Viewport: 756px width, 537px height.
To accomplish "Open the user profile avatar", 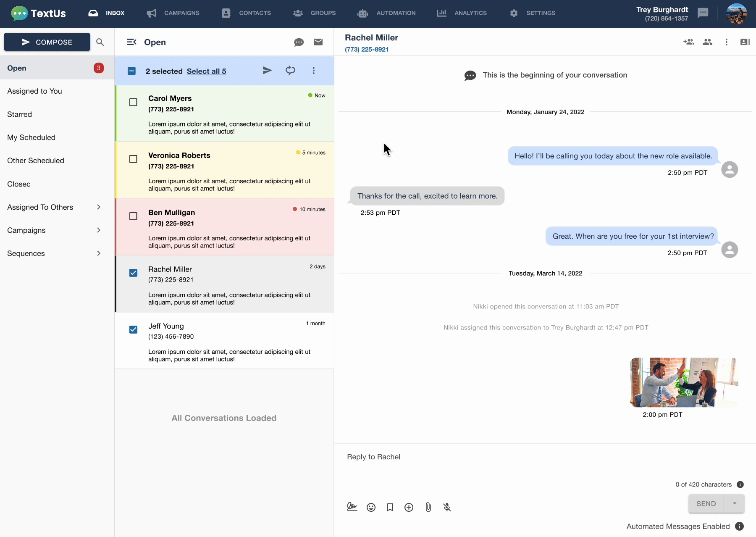I will [736, 13].
